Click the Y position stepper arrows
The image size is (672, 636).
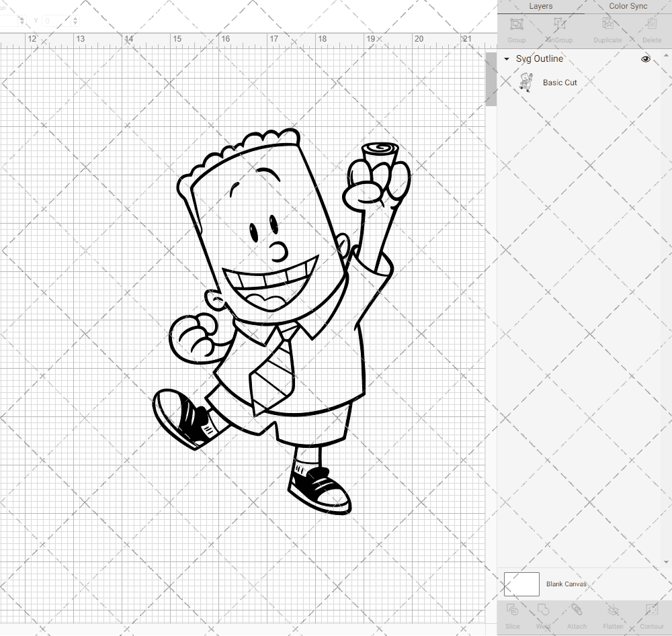point(75,21)
